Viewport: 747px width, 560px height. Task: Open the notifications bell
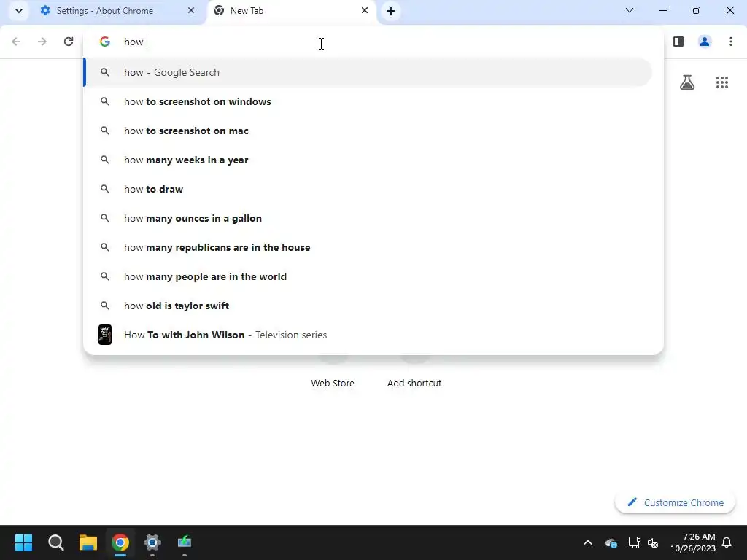(x=727, y=542)
